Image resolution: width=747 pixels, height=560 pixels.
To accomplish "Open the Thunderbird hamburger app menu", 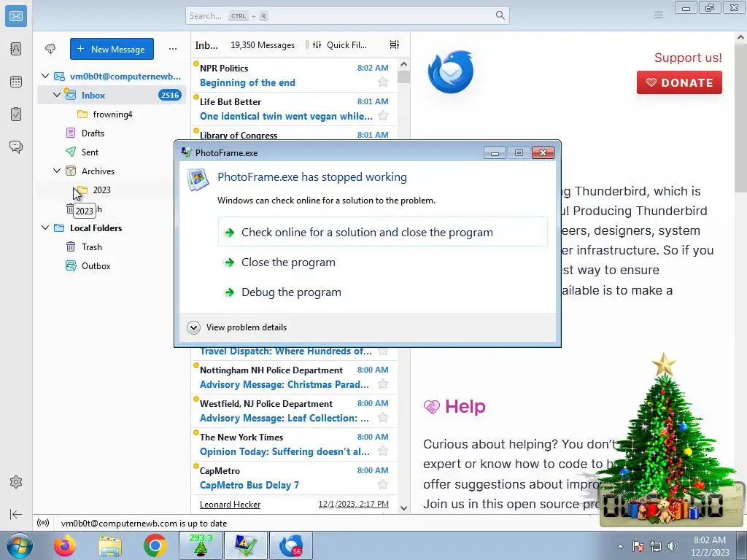I will tap(659, 15).
